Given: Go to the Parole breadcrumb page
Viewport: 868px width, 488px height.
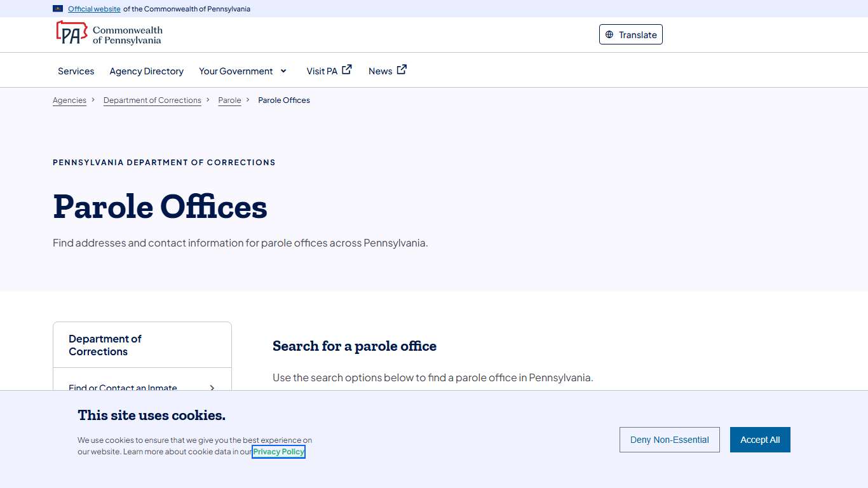Looking at the screenshot, I should [229, 100].
